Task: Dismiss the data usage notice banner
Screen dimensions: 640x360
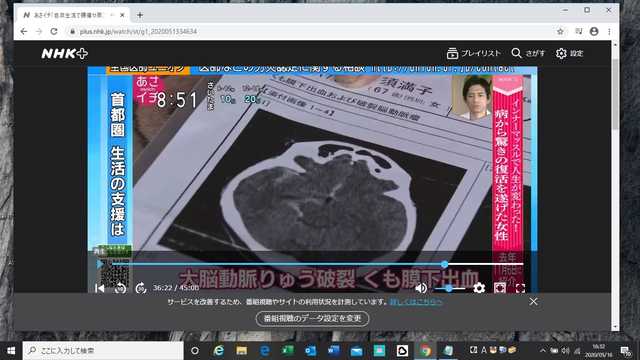Action: click(533, 302)
